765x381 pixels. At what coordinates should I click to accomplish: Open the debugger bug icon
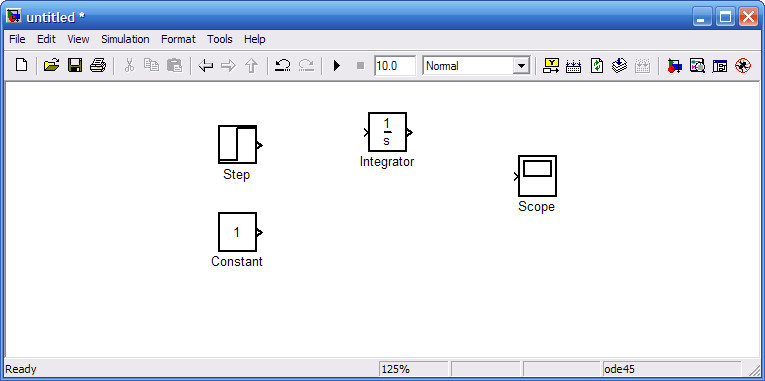(743, 65)
